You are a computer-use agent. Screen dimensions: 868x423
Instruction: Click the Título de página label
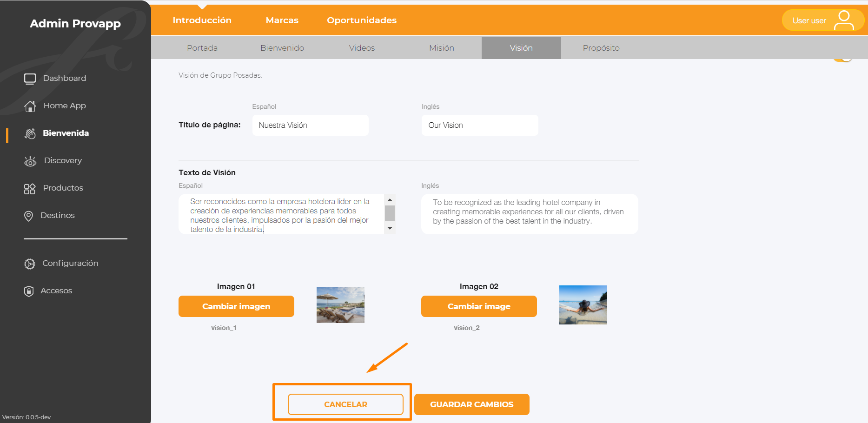(210, 125)
